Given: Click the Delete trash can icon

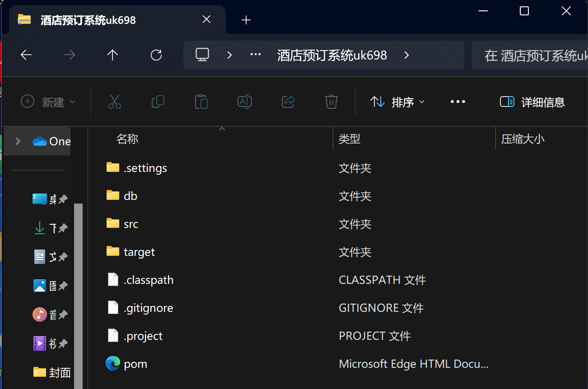Looking at the screenshot, I should pos(331,102).
